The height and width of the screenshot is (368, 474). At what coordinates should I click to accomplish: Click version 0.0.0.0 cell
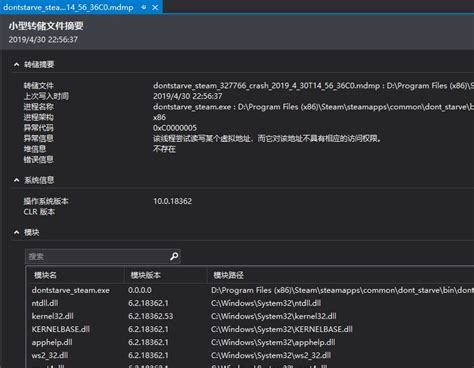tap(140, 290)
